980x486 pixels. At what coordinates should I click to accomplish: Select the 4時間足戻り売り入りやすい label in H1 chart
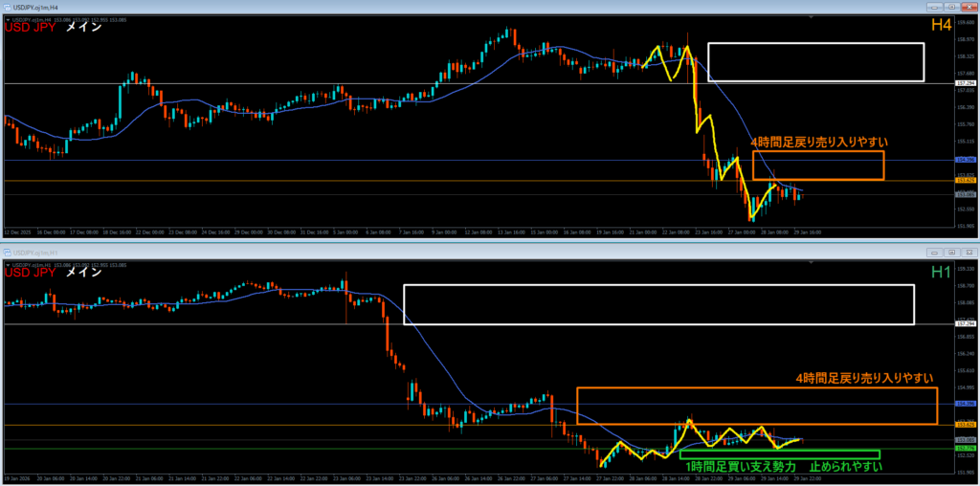pos(864,378)
